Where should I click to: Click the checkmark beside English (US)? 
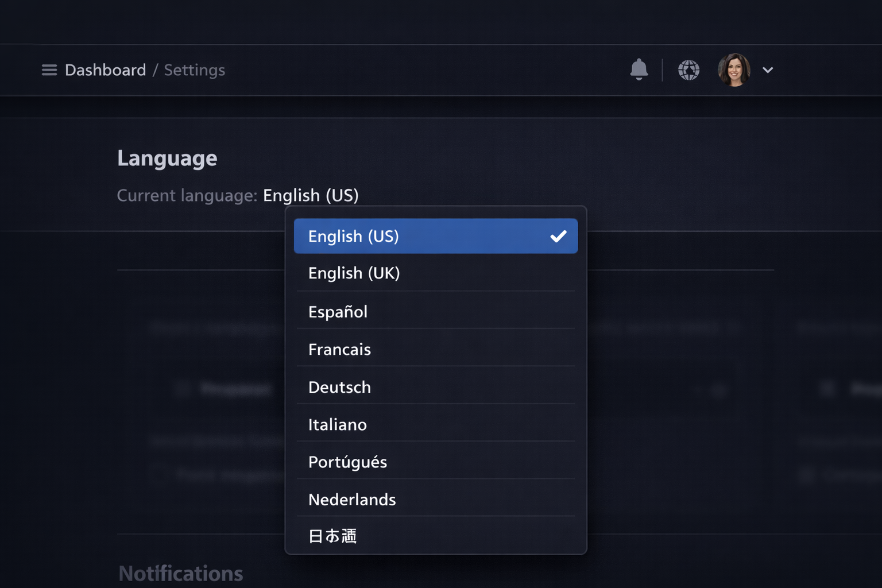[558, 236]
